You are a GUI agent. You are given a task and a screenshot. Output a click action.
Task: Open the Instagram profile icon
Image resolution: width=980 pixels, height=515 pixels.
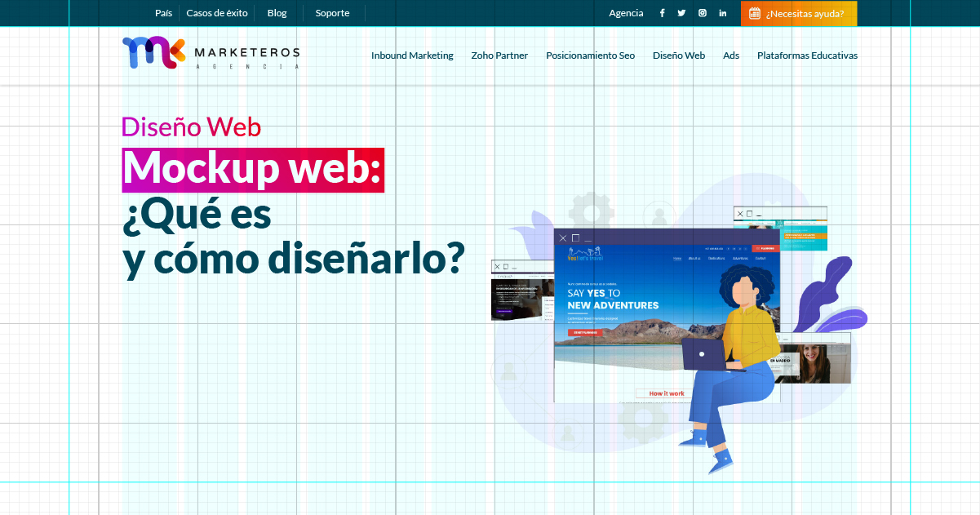(703, 12)
